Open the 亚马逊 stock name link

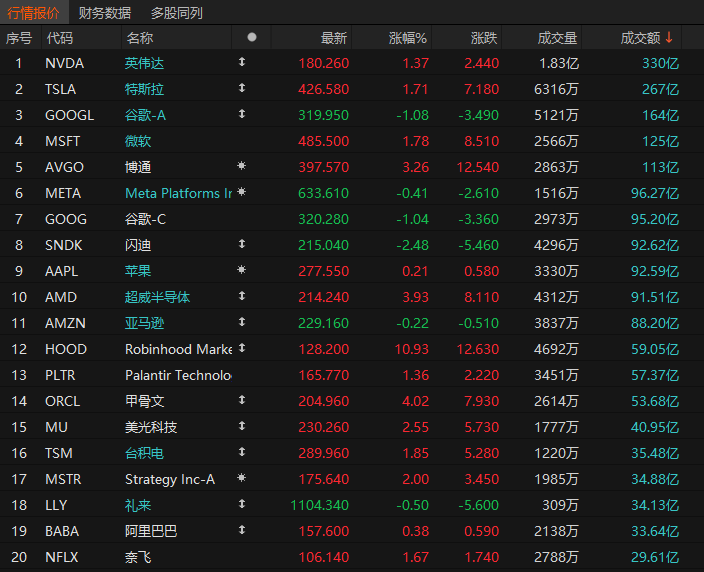tap(144, 323)
